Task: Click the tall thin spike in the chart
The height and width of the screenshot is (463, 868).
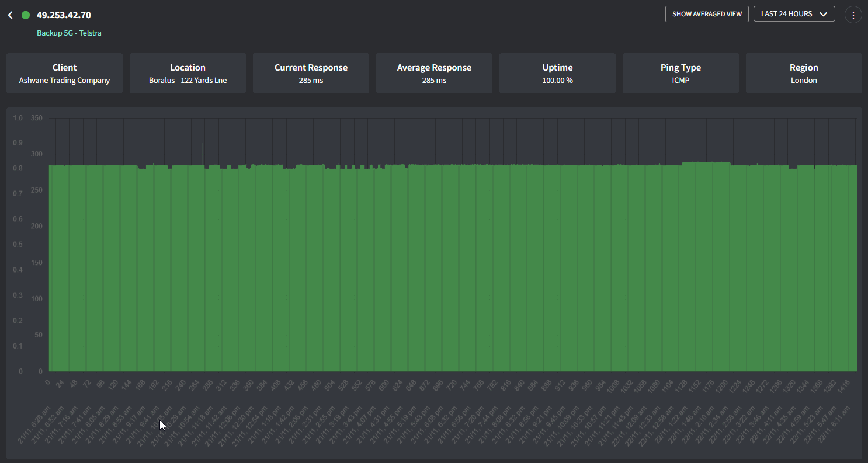Action: [203, 153]
